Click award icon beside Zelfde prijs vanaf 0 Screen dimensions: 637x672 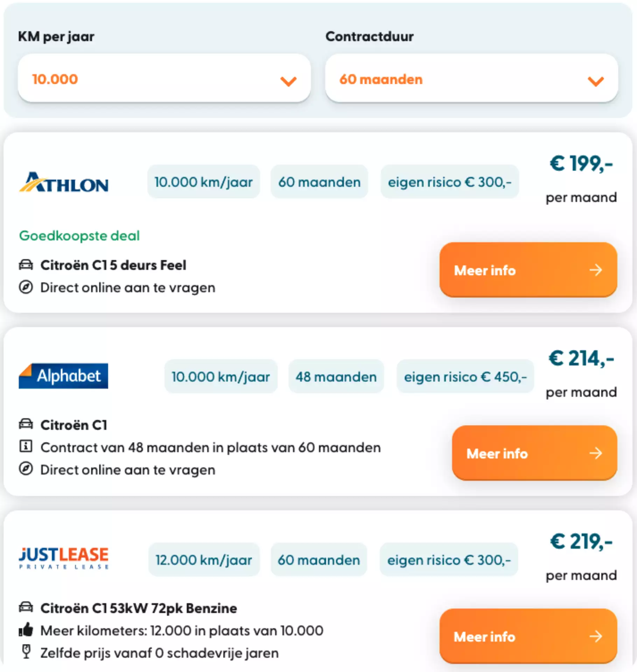[26, 652]
